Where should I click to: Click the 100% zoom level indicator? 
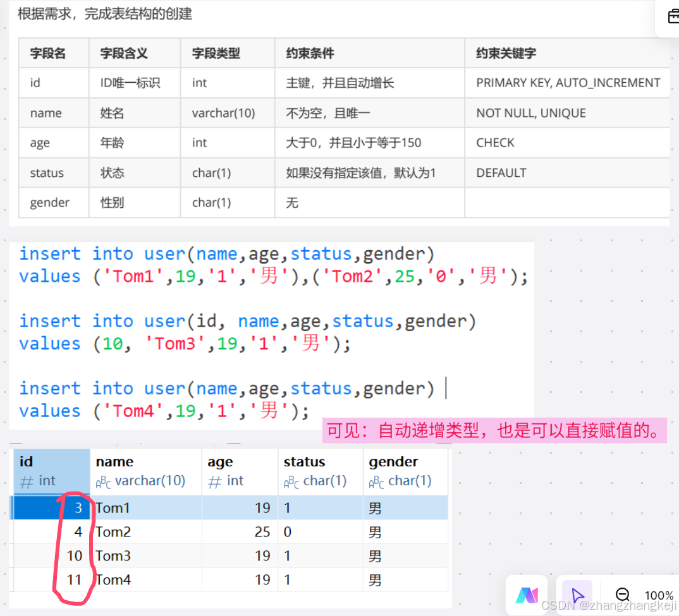coord(659,596)
